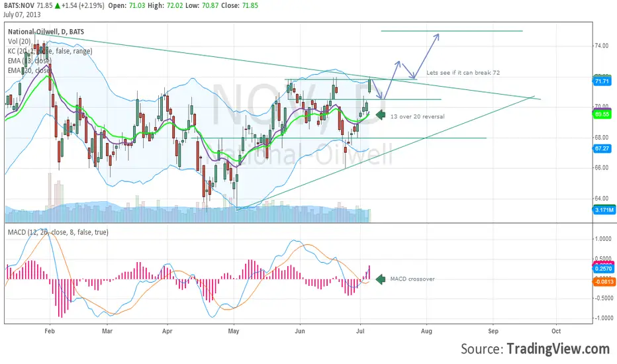Screen dimensions: 617x364
Task: Click the Vol (20) indicator legend
Action: point(19,41)
